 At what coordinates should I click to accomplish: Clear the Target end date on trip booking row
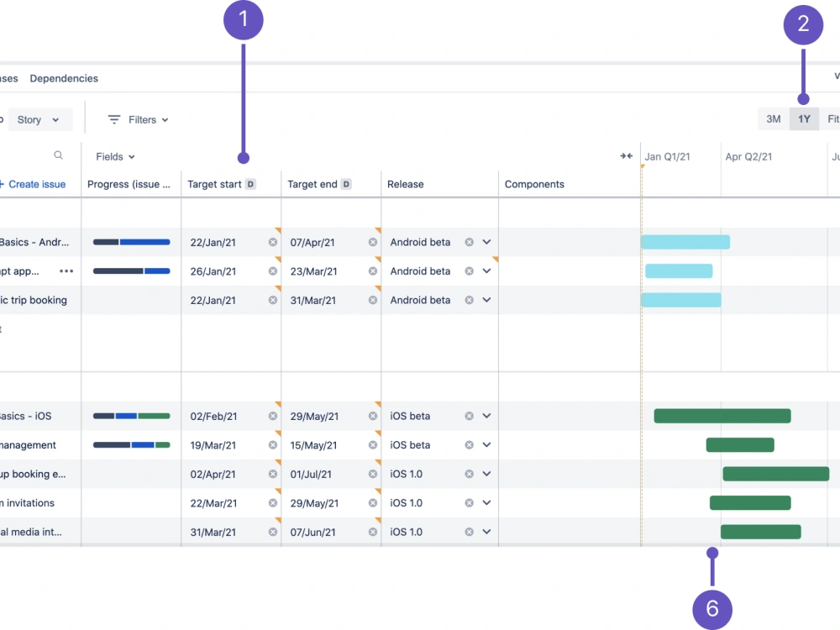(373, 300)
